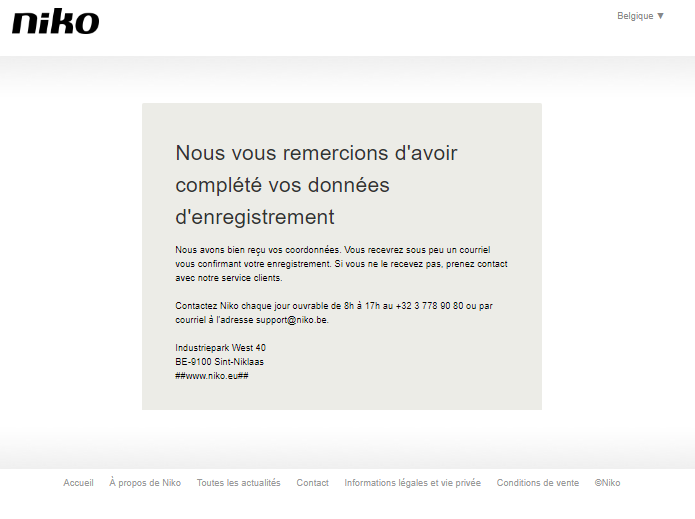
Task: Click the 'Industriepark West 40' address line
Action: click(x=220, y=348)
